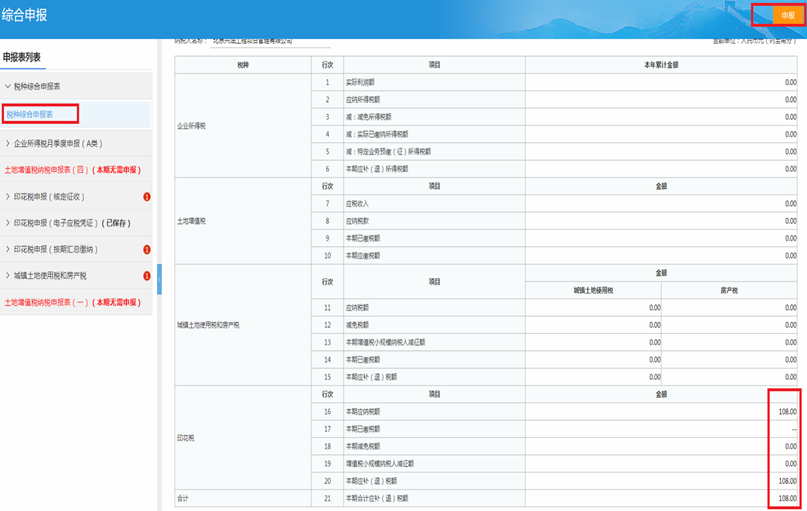Click row 13 item 本期增值税小规模纳税人减征额
Viewport: 807px width, 511px height.
385,342
